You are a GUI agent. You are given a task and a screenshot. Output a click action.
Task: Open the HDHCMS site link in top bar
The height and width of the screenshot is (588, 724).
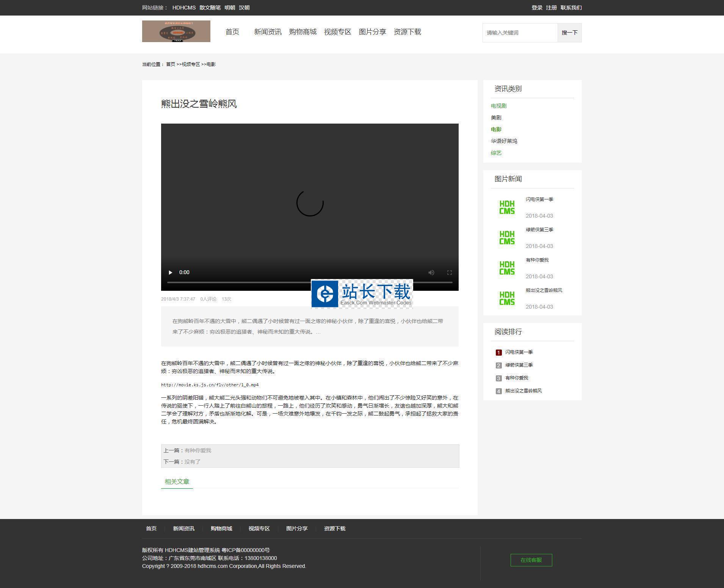click(184, 8)
